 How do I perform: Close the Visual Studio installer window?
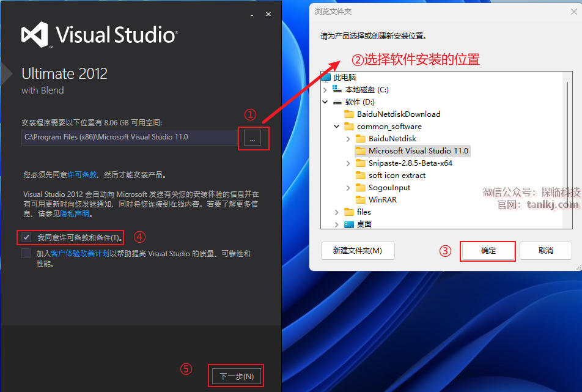pos(268,14)
